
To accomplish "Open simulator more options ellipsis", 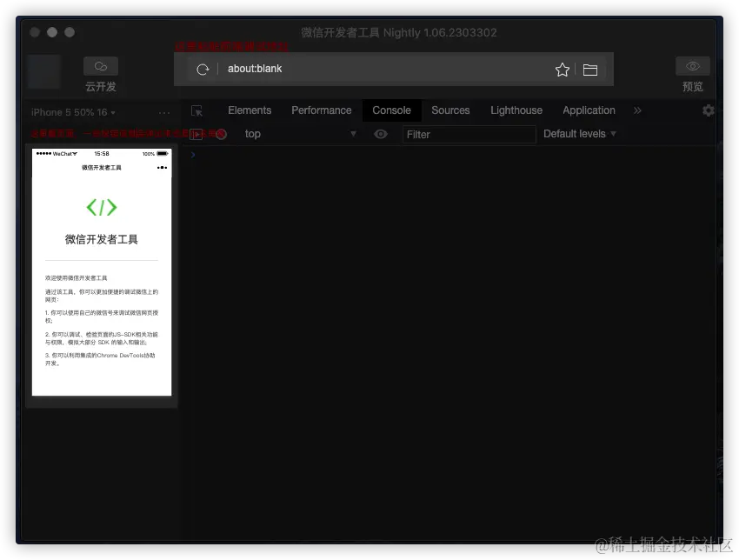I will coord(164,113).
